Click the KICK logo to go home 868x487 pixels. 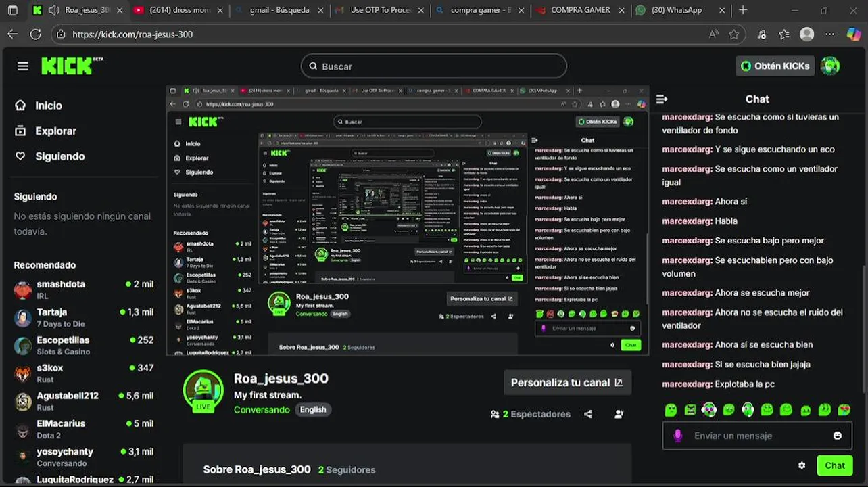tap(72, 66)
